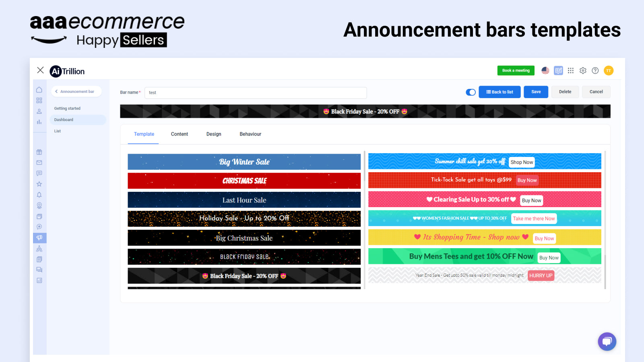Open the settings gear in the header
This screenshot has height=362, width=644.
[x=583, y=70]
